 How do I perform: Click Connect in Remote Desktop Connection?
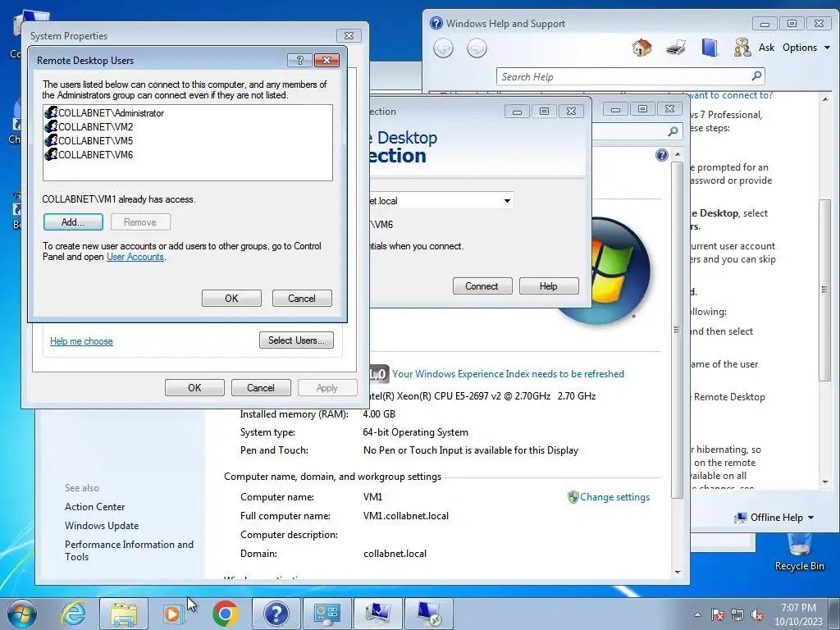(x=482, y=286)
